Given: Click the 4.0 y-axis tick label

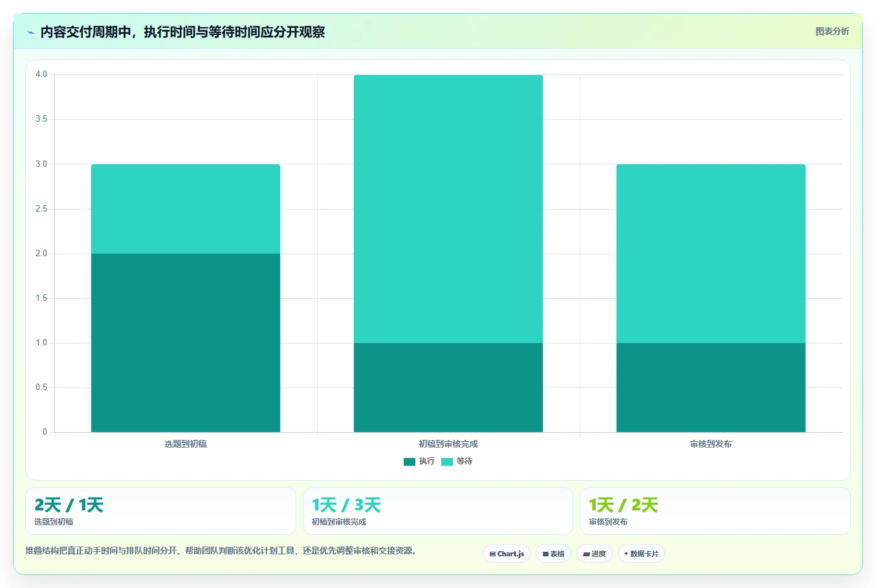Looking at the screenshot, I should pyautogui.click(x=41, y=74).
